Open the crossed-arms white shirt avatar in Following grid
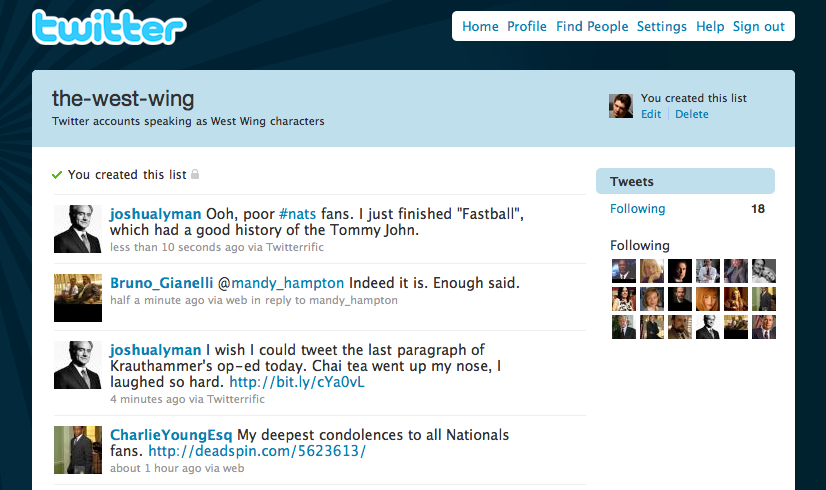 tap(707, 271)
